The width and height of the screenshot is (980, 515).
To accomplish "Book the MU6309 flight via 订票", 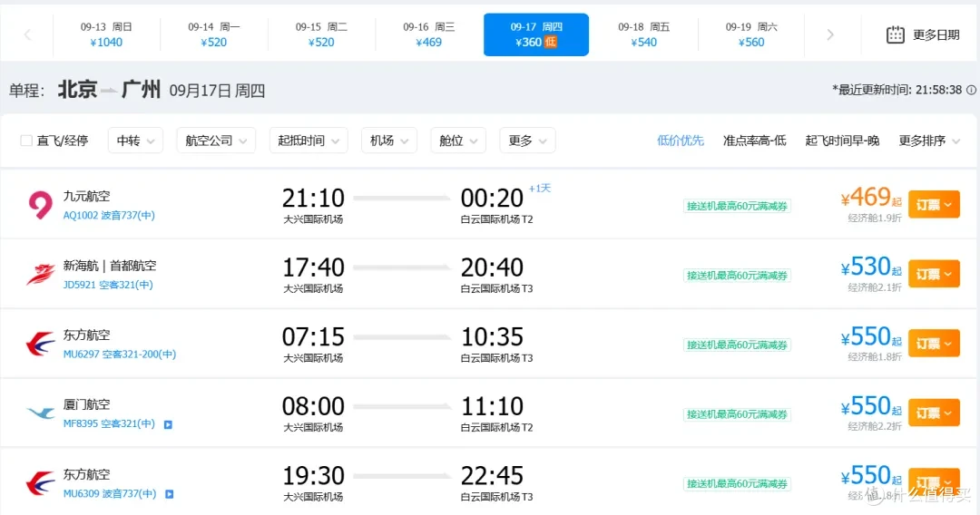I will coord(934,482).
